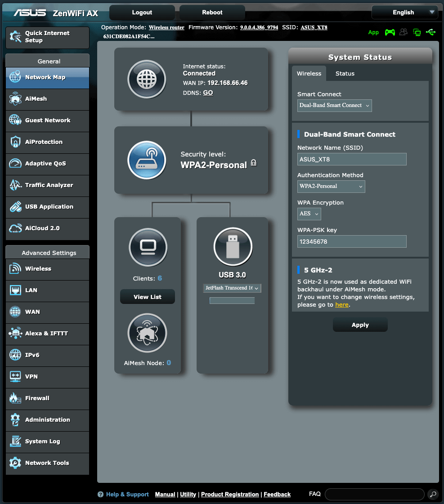Open the USB Application menu
This screenshot has width=444, height=504.
pos(47,207)
